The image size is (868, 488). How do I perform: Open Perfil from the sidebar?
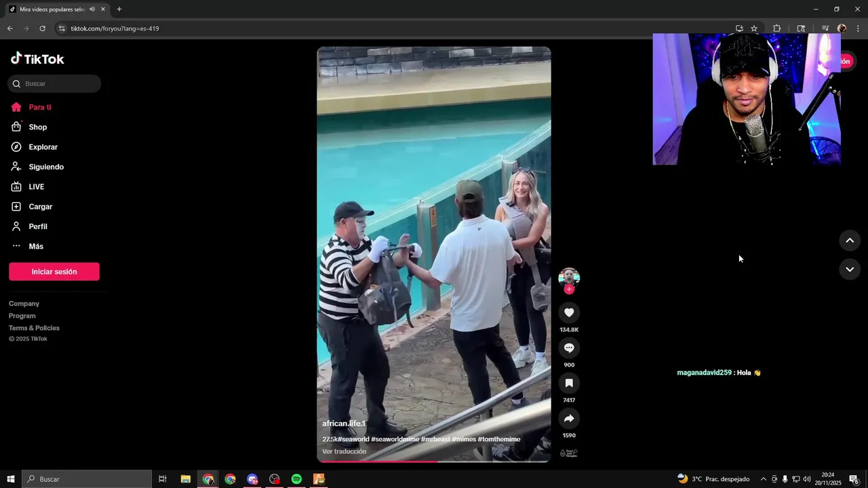38,226
